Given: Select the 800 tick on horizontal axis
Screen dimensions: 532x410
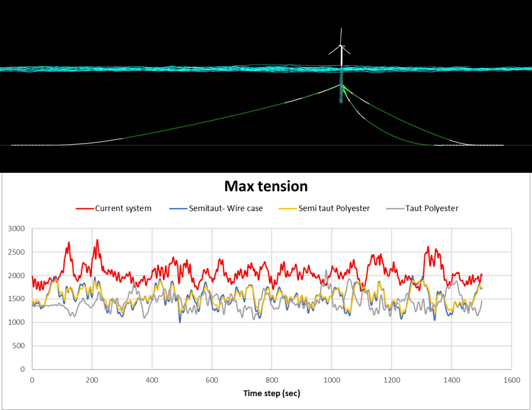Looking at the screenshot, I should coord(272,380).
